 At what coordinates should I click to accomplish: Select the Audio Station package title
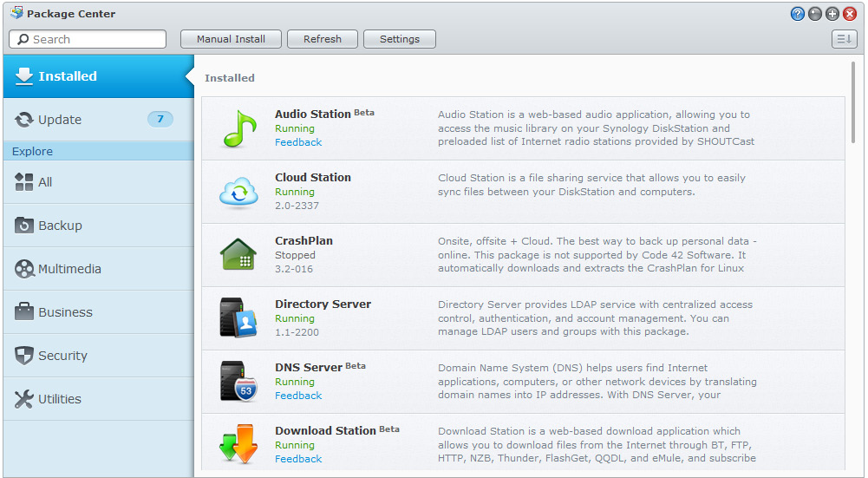pos(313,115)
